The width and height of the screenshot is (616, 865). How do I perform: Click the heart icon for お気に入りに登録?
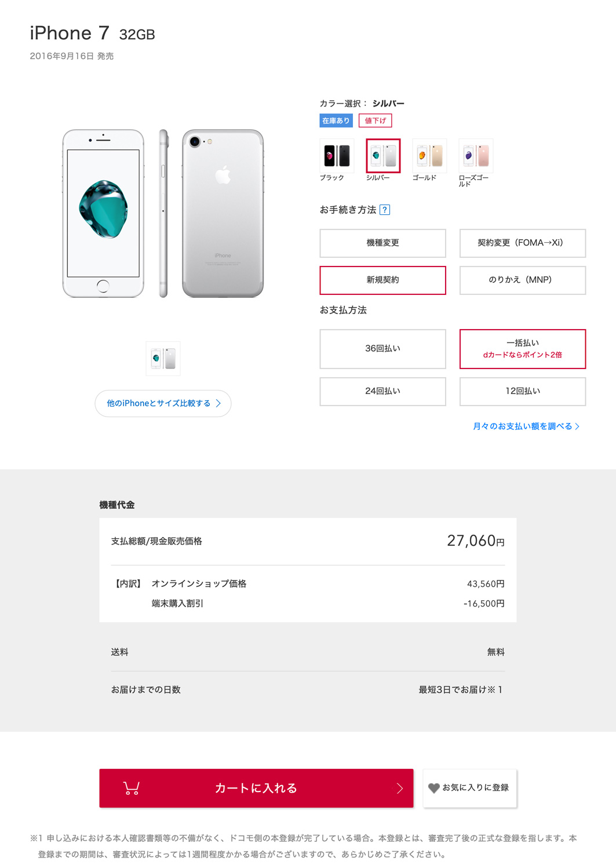point(433,788)
